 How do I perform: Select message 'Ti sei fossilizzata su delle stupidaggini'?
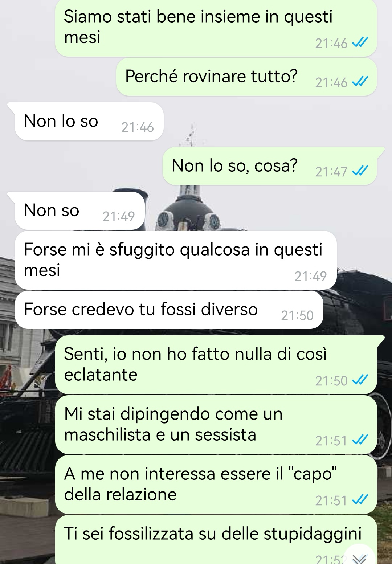tap(216, 540)
